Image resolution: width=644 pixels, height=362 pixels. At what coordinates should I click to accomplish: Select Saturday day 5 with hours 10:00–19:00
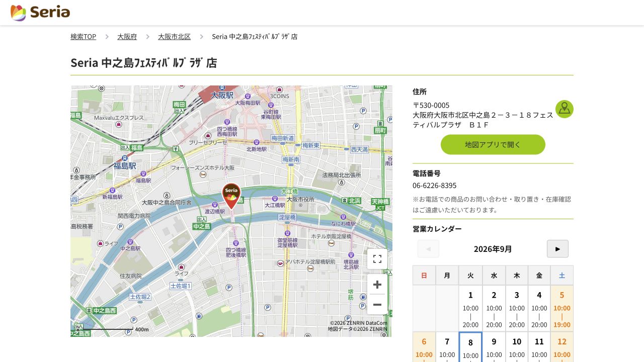coord(562,308)
